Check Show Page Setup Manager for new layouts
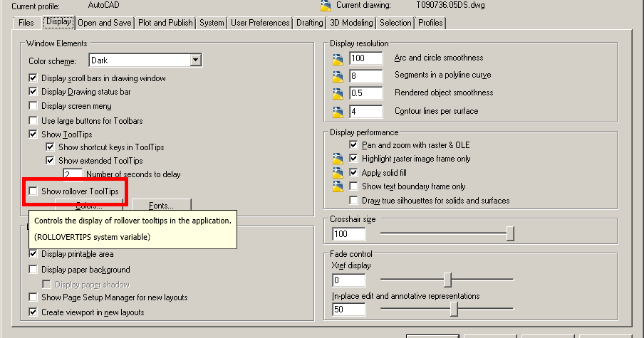 pos(33,297)
